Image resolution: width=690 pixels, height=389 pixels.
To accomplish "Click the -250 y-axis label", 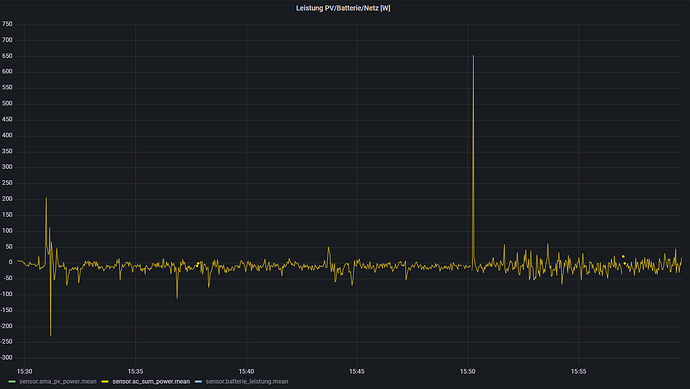I will [x=7, y=342].
